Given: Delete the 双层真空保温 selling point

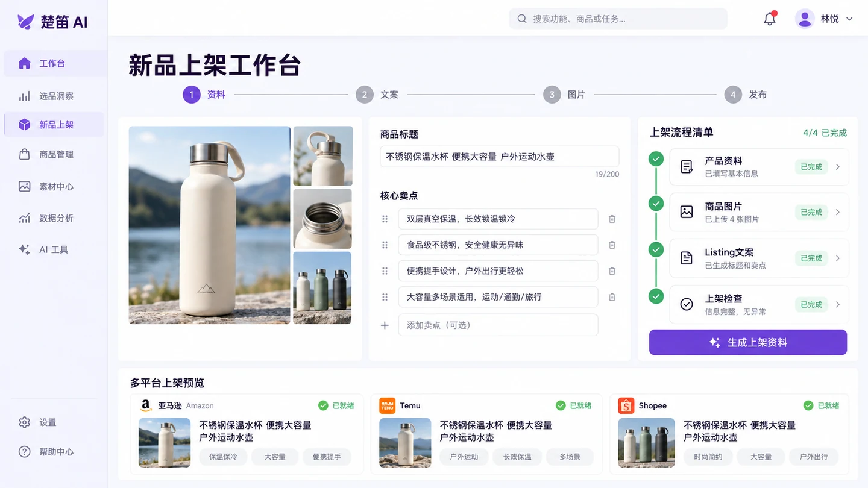Looking at the screenshot, I should click(x=612, y=219).
